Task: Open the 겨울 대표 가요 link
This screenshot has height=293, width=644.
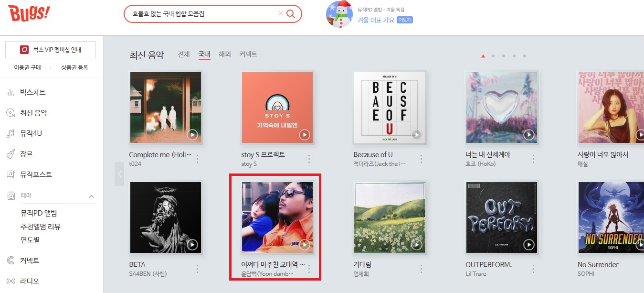Action: 376,20
